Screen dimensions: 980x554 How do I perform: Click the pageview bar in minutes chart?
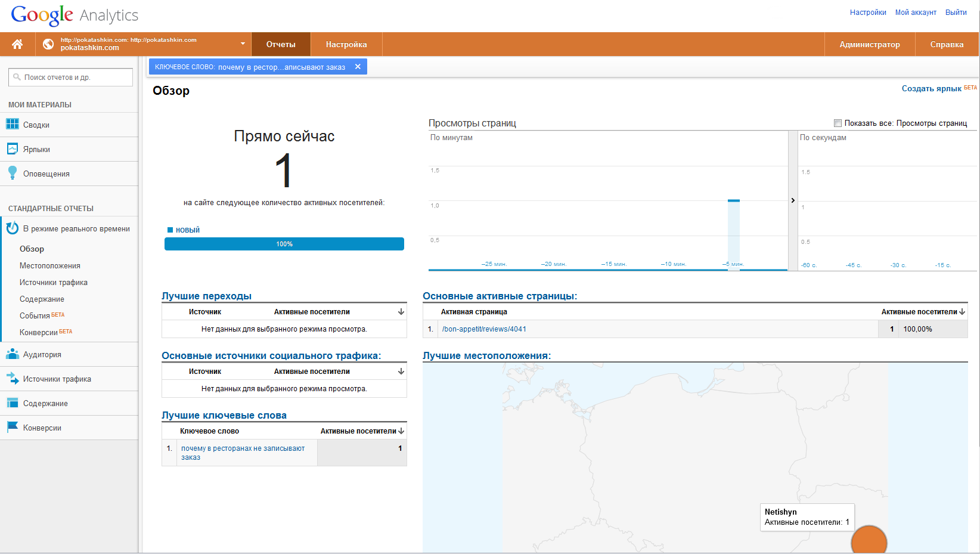click(x=734, y=234)
